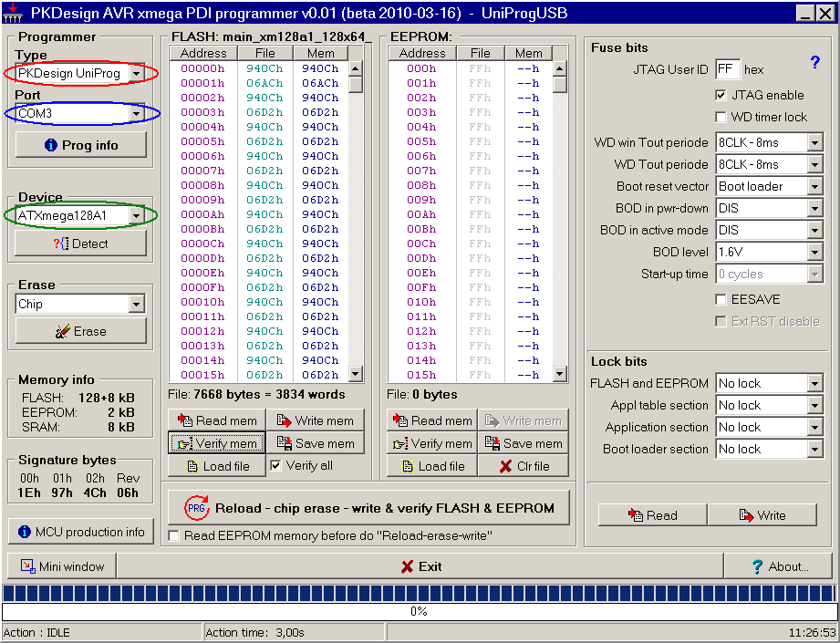
Task: Open the Boot reset vector dropdown
Action: [814, 186]
